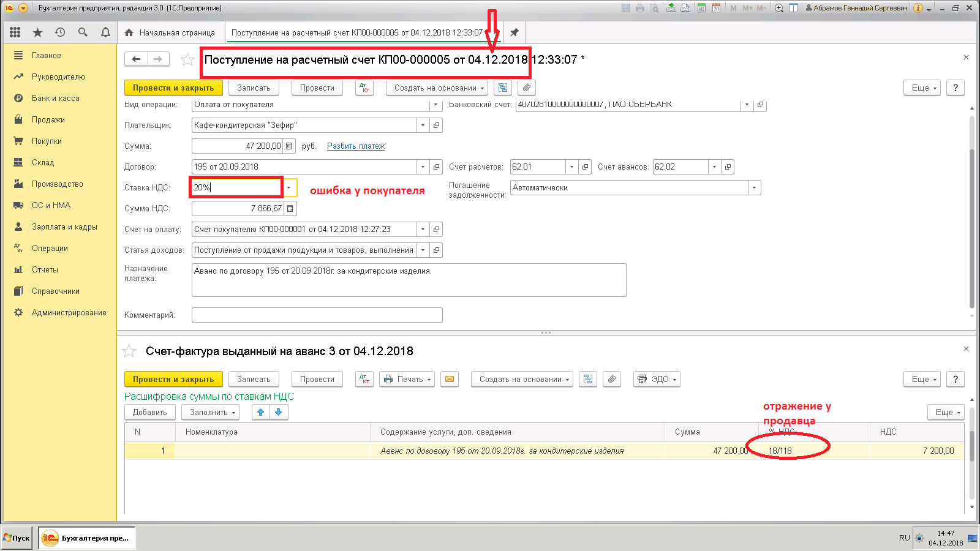Click the RU language indicator in the tray
The image size is (980, 551).
pyautogui.click(x=904, y=538)
